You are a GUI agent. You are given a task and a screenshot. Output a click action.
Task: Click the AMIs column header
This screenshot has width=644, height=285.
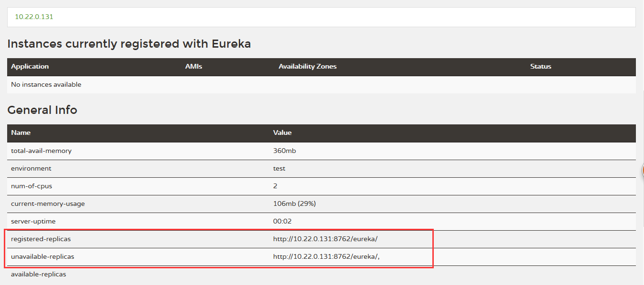[x=194, y=67]
